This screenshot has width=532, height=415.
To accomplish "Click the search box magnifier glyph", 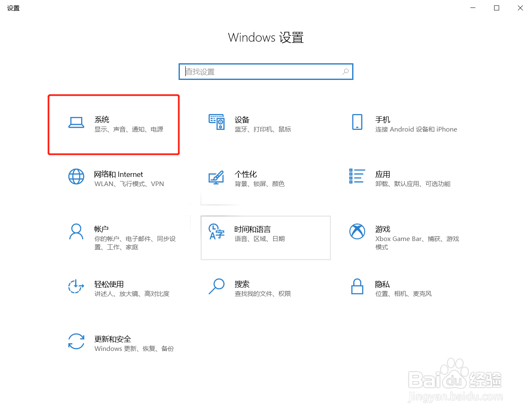I will point(346,72).
